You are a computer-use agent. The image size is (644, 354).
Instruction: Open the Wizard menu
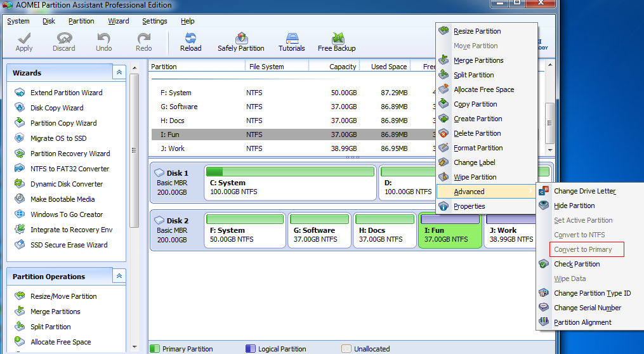pos(118,21)
